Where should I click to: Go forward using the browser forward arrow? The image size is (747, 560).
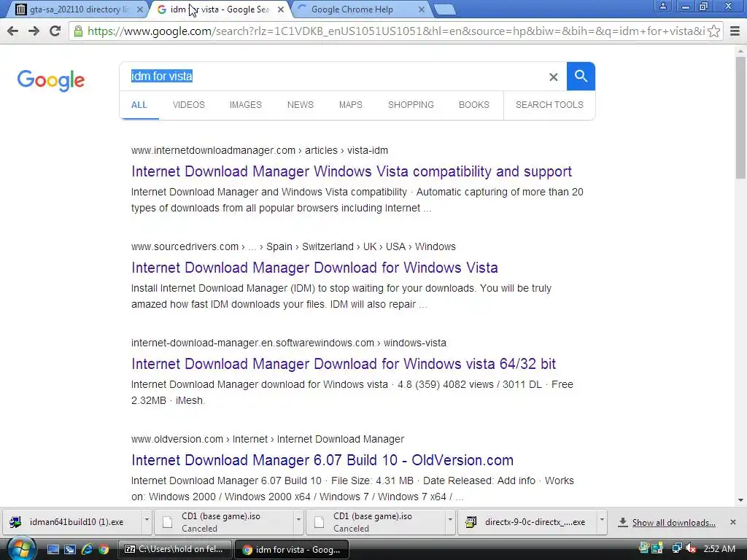point(34,31)
